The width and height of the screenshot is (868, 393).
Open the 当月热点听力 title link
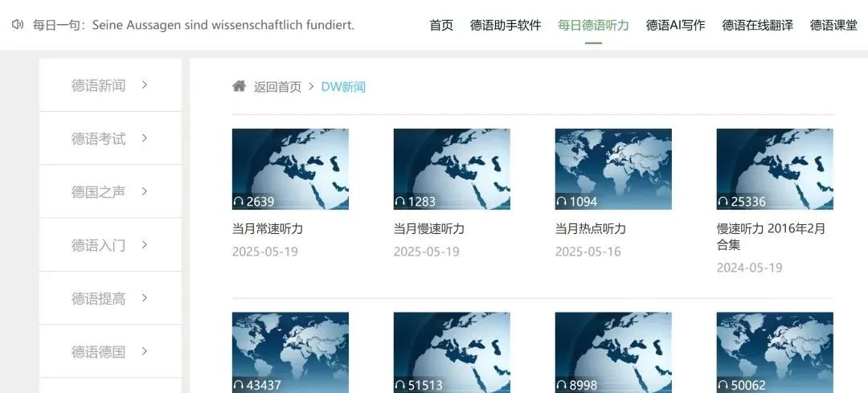tap(591, 228)
